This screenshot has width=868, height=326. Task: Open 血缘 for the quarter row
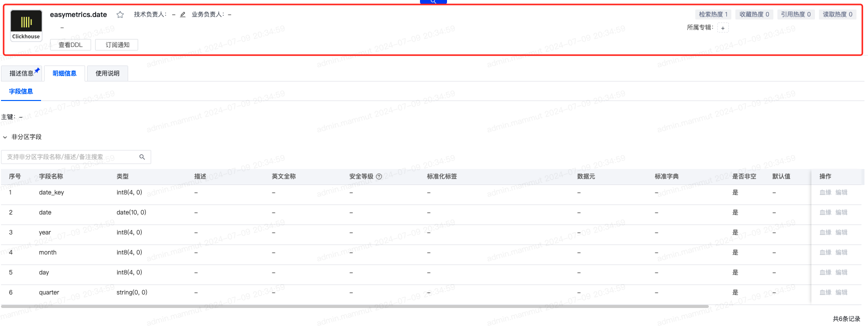click(x=825, y=292)
